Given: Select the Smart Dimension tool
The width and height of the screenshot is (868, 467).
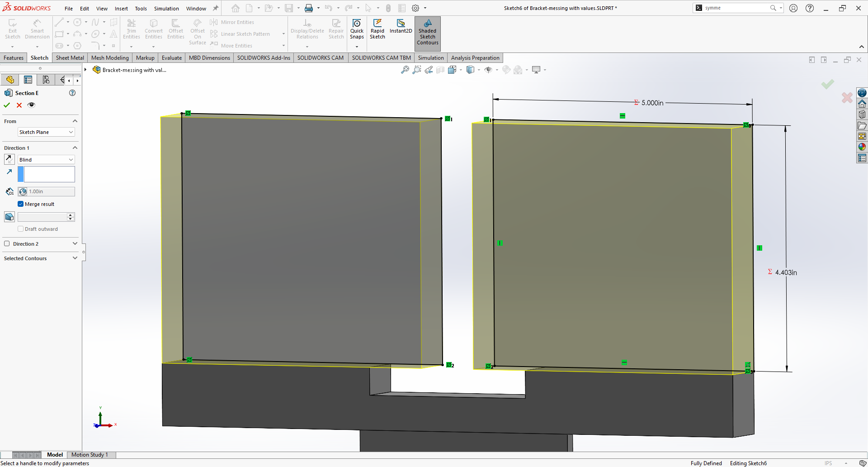Looking at the screenshot, I should coord(37,29).
